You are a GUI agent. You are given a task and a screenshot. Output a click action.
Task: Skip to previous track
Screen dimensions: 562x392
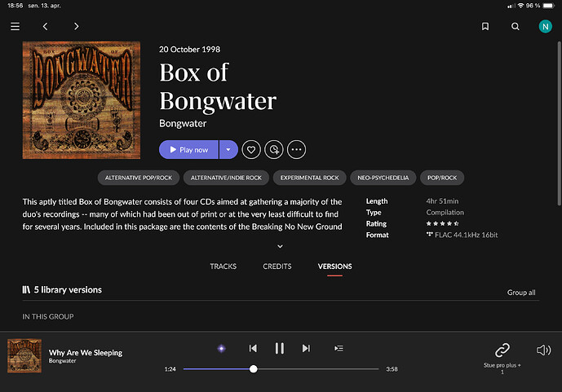253,348
